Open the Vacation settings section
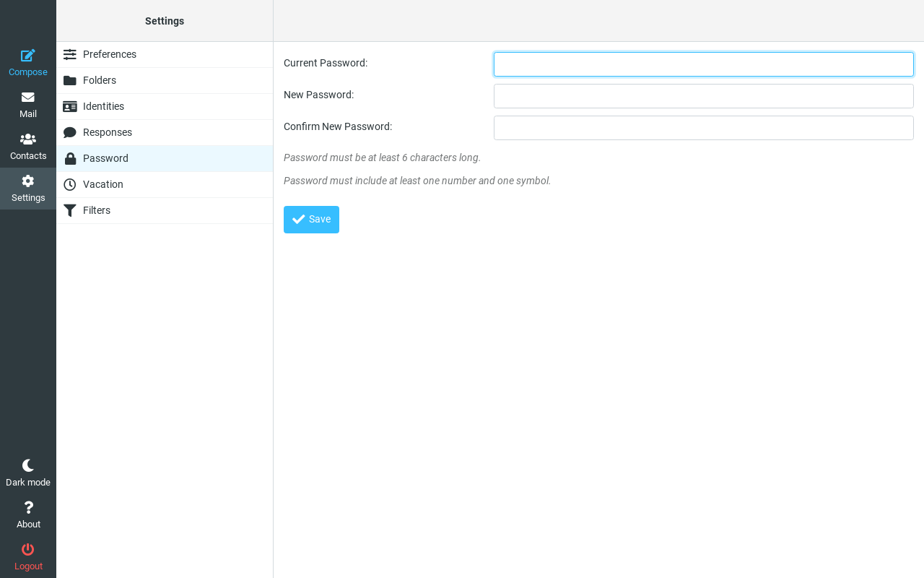Screen dimensions: 924x578 pos(165,185)
